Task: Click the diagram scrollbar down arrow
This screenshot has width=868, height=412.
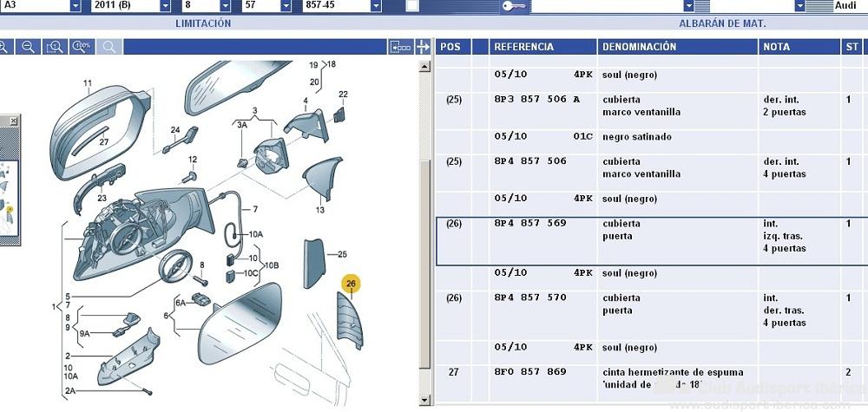Action: (x=424, y=400)
